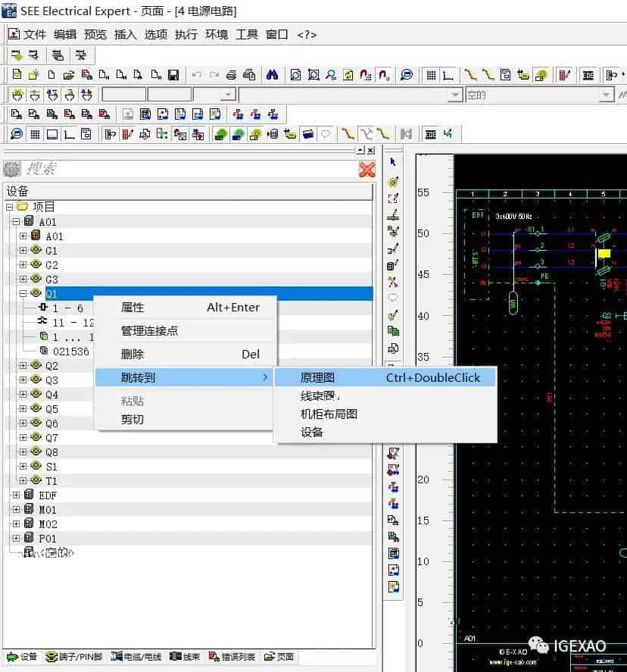Clear the search with the red X icon

tap(367, 169)
